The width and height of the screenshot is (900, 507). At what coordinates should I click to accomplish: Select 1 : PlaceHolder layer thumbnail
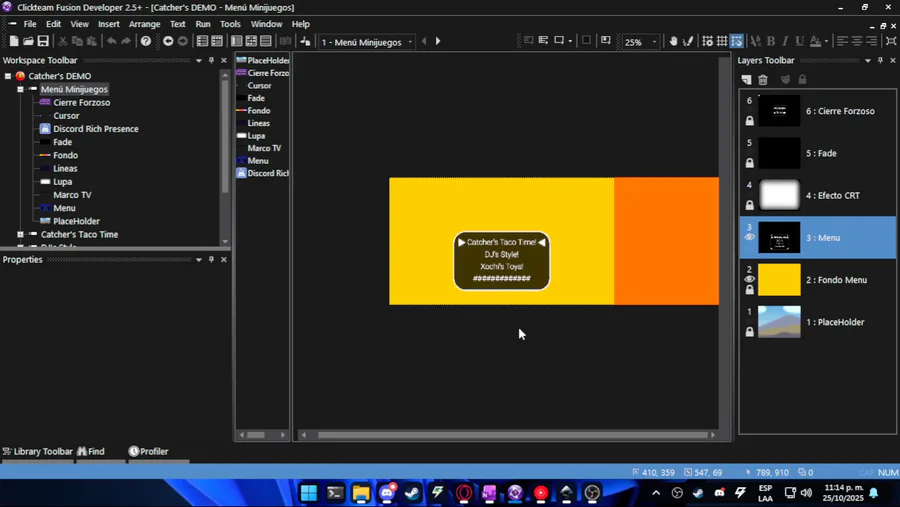(x=779, y=322)
